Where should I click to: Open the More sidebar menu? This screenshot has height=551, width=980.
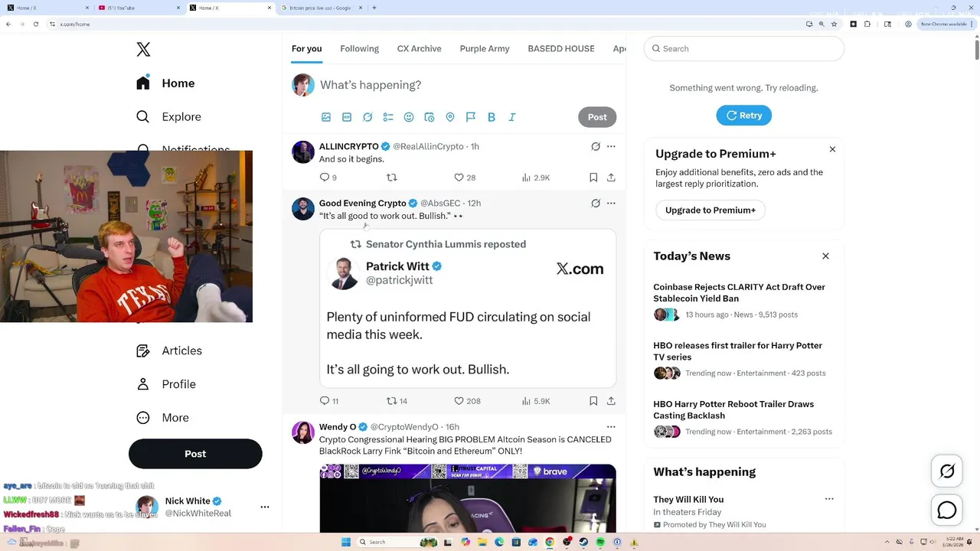pos(162,418)
